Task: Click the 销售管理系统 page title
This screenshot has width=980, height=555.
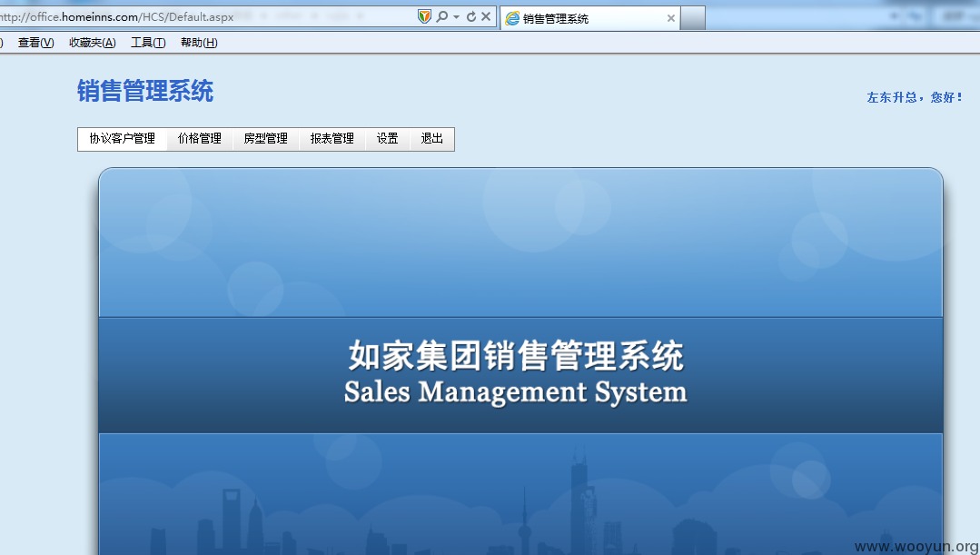Action: point(145,91)
